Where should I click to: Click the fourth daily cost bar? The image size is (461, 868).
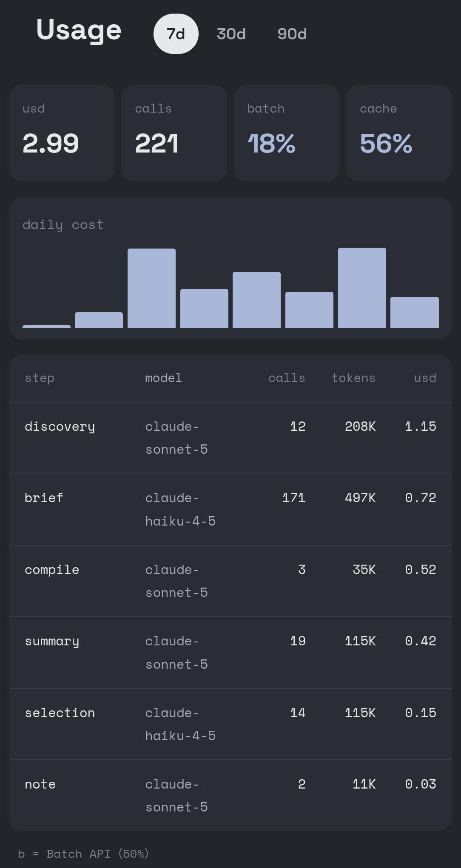204,308
